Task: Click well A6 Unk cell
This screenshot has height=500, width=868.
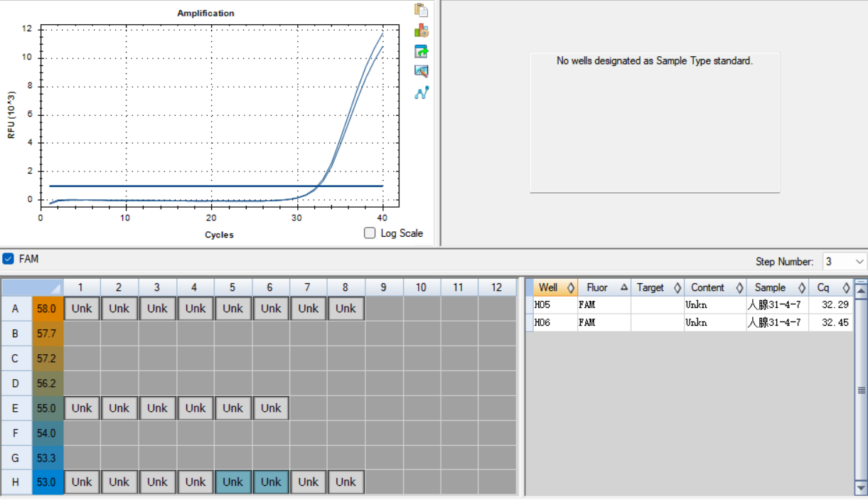Action: point(271,309)
